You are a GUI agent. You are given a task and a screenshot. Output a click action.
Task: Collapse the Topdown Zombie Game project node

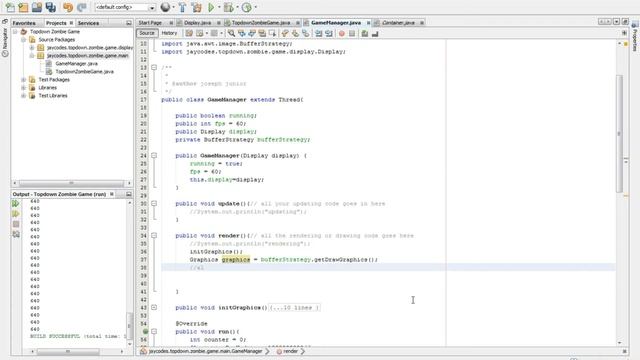coord(15,31)
